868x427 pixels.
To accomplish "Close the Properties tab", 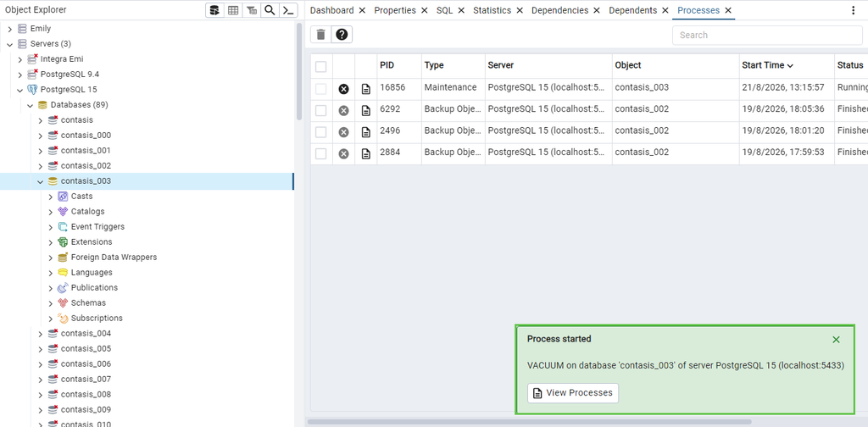I will tap(425, 10).
